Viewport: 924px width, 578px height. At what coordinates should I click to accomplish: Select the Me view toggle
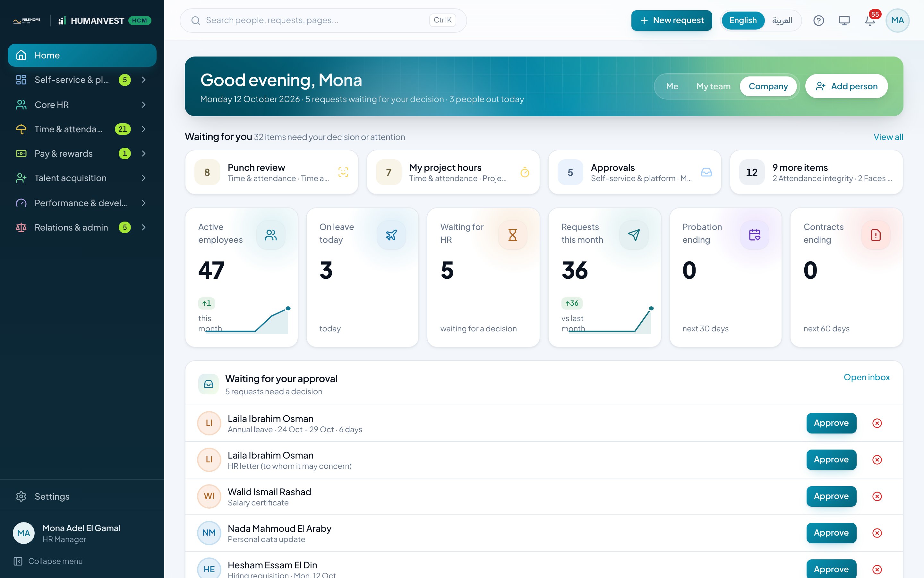click(x=672, y=86)
